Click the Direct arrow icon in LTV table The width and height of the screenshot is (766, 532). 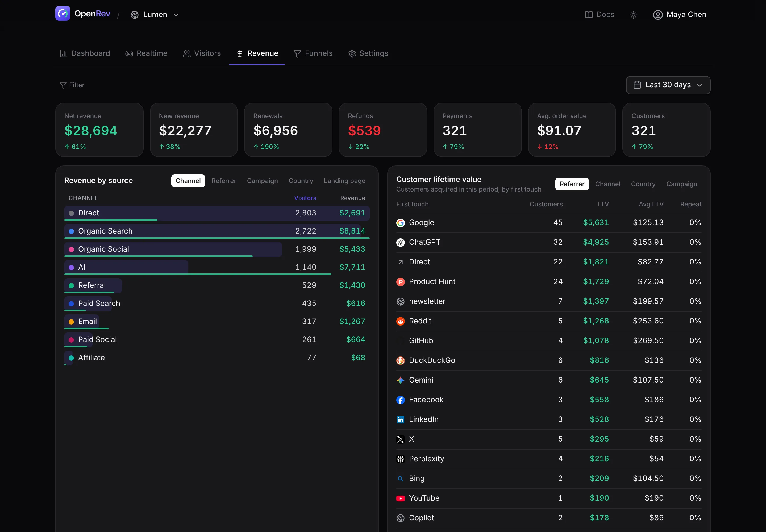coord(400,262)
